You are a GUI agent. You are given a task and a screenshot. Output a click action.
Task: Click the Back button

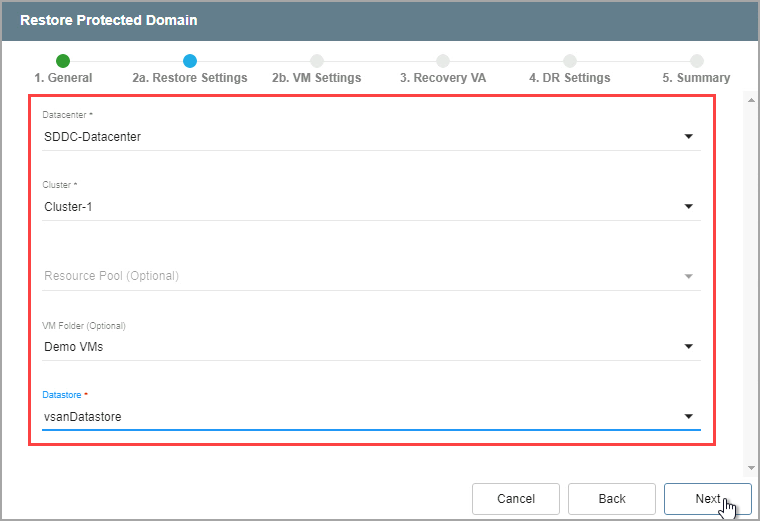coord(611,499)
